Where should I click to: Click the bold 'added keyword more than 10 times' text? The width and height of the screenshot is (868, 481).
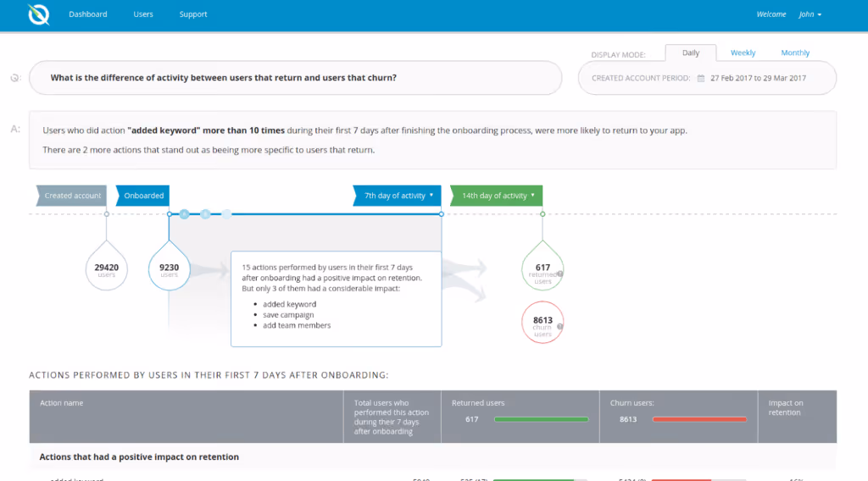pos(206,130)
